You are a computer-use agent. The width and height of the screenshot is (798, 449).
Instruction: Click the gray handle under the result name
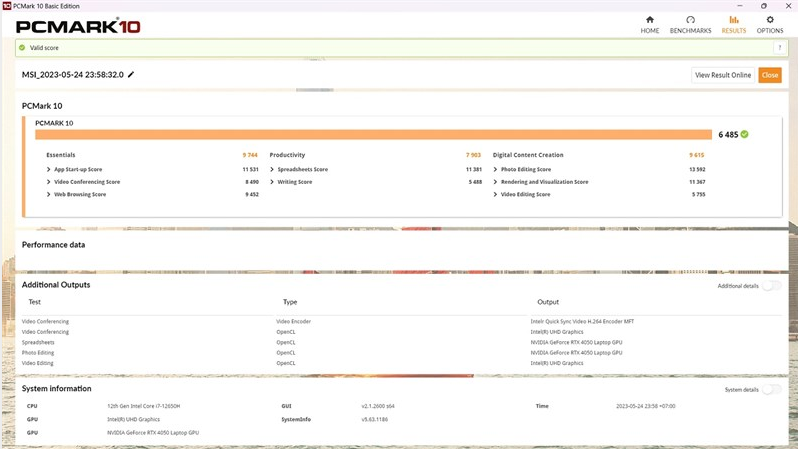(315, 90)
